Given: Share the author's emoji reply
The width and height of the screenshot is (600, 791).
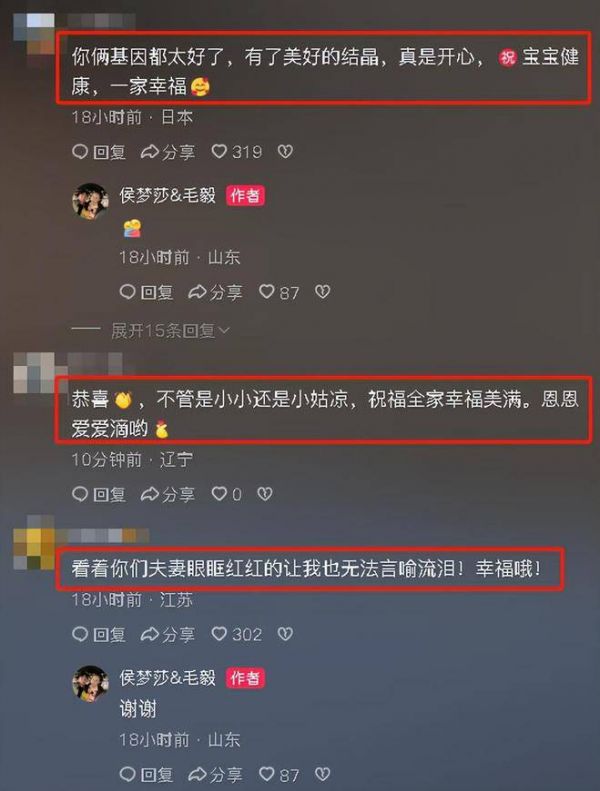Looking at the screenshot, I should click(215, 292).
